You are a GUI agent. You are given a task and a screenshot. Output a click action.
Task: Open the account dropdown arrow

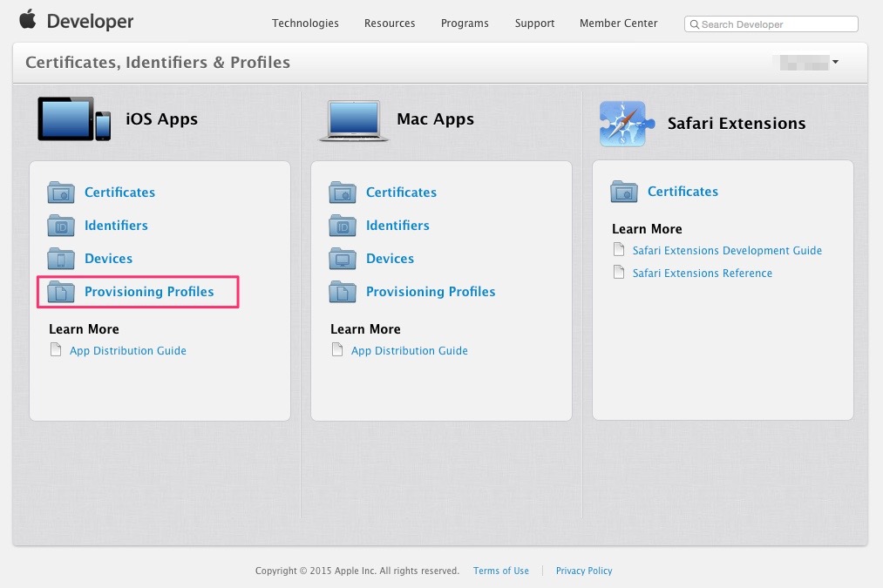coord(836,62)
